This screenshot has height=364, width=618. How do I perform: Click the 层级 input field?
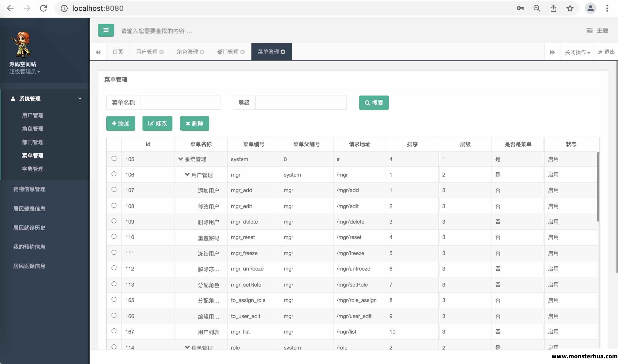(x=301, y=103)
